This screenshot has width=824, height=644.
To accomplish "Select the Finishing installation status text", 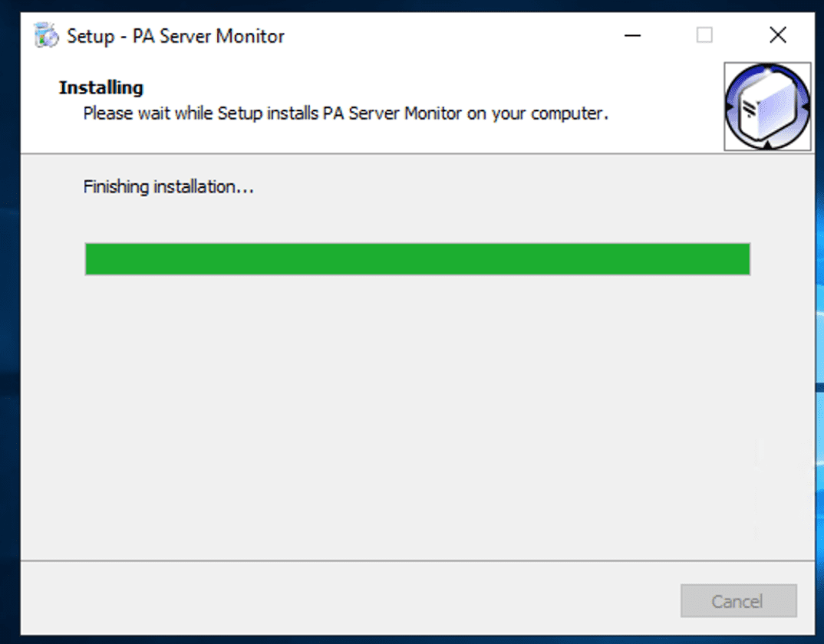I will pyautogui.click(x=169, y=186).
